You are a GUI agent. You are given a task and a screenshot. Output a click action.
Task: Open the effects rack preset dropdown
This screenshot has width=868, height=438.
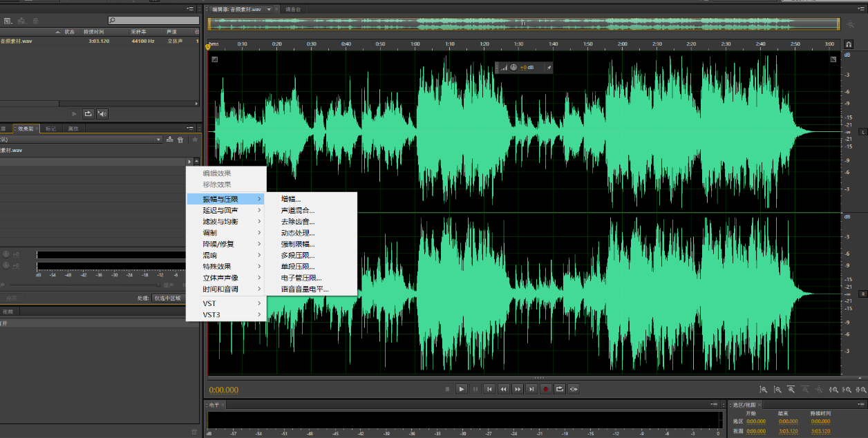point(158,140)
